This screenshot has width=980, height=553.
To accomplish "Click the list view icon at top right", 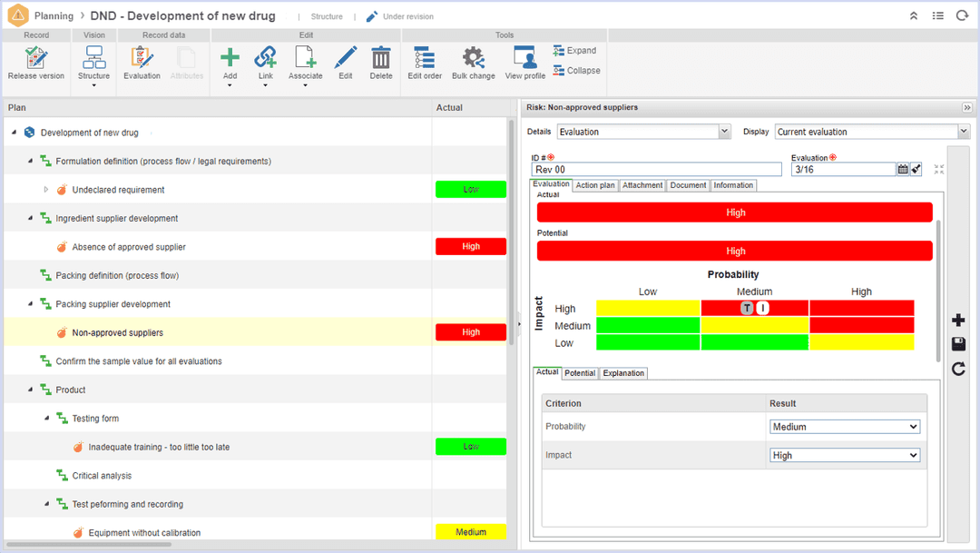I will tap(937, 15).
